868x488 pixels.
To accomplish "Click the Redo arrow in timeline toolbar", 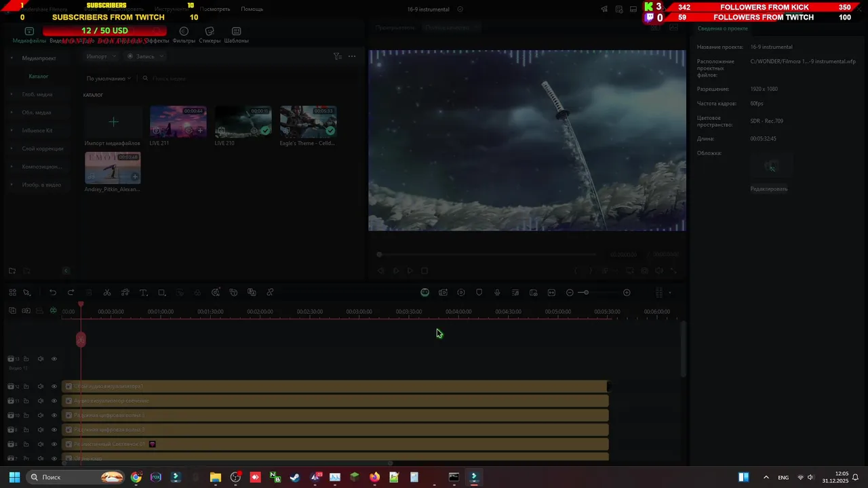I will click(x=71, y=293).
